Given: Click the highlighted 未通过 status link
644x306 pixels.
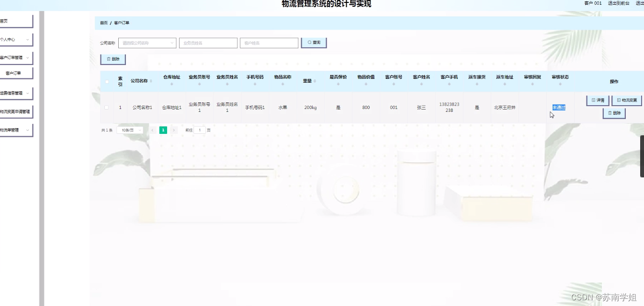Looking at the screenshot, I should pos(559,107).
